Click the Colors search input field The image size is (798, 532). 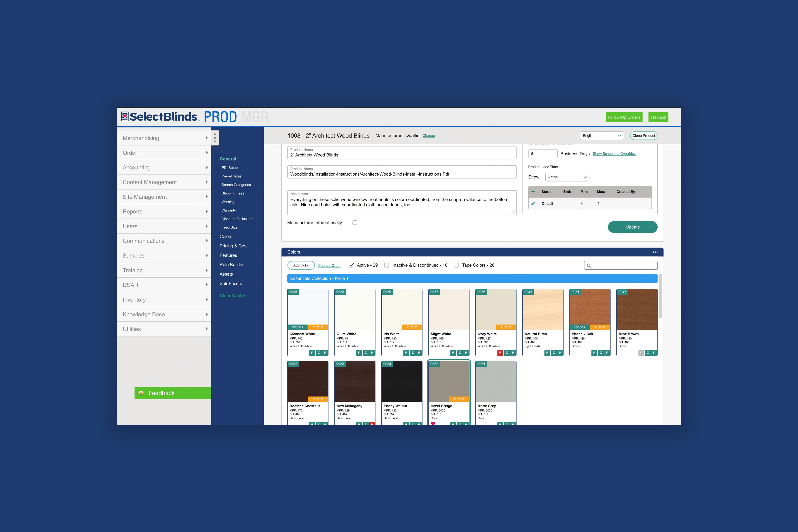(x=621, y=265)
